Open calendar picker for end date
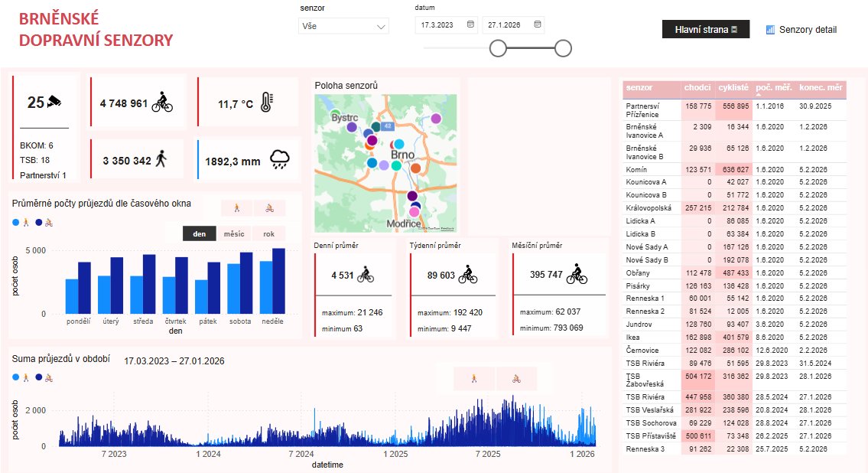 (538, 24)
